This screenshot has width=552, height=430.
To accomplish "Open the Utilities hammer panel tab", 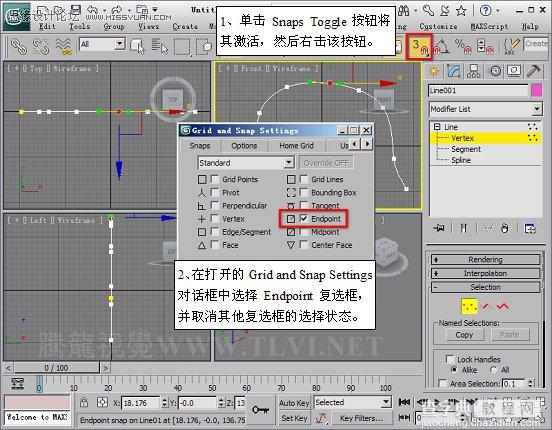I will pyautogui.click(x=533, y=71).
